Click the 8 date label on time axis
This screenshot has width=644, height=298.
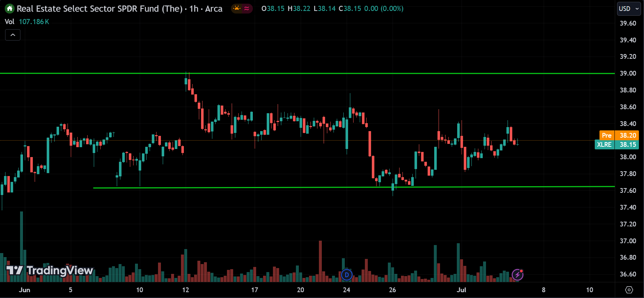point(544,290)
